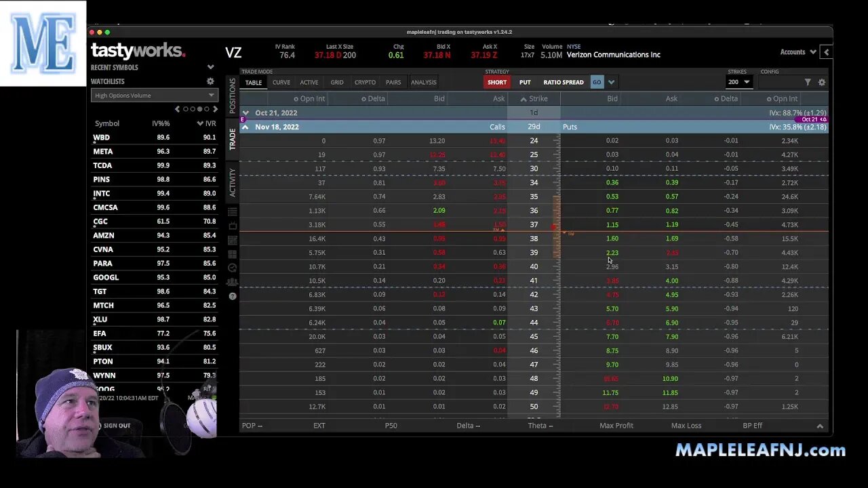
Task: Open the four-square layout sidebar icon
Action: [x=233, y=254]
